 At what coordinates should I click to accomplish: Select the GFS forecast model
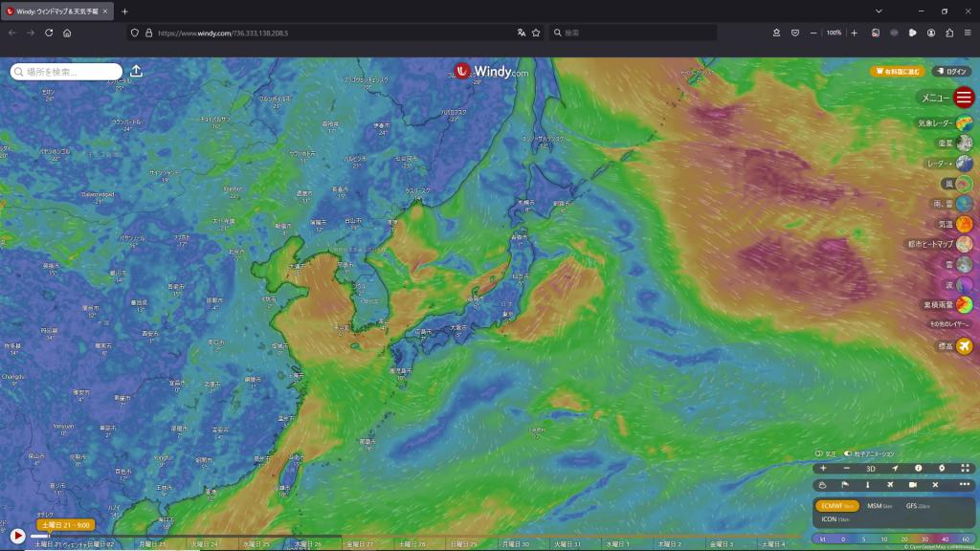(x=917, y=505)
